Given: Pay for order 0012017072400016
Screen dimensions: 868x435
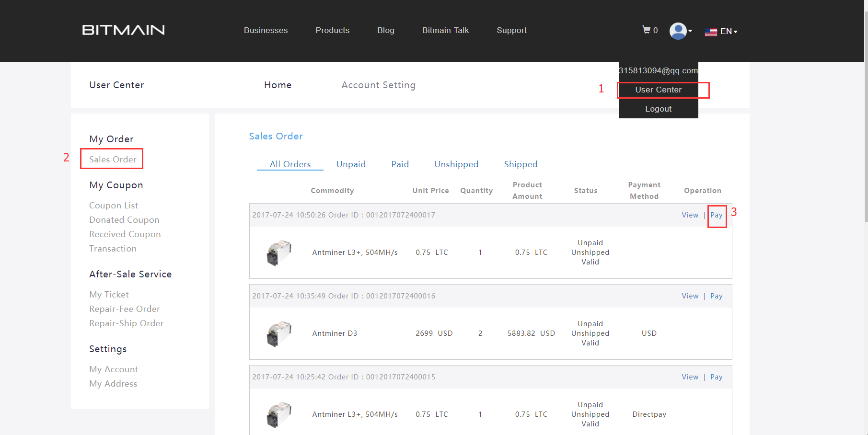Looking at the screenshot, I should 716,296.
